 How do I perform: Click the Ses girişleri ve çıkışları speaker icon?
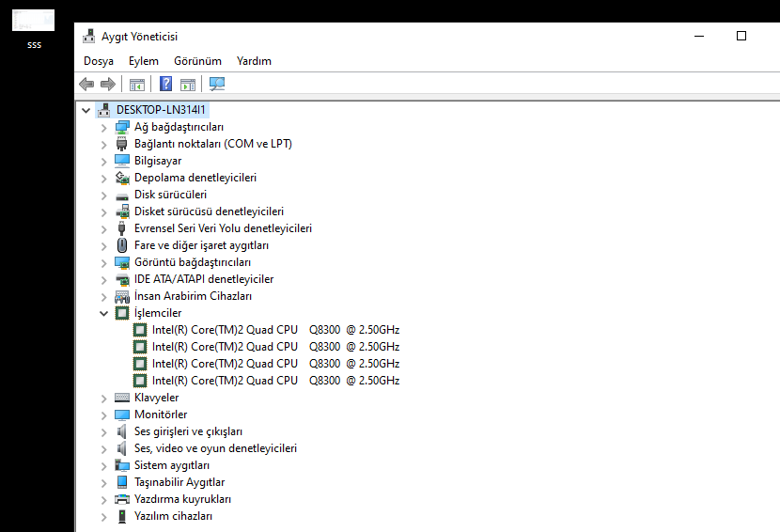(x=122, y=431)
